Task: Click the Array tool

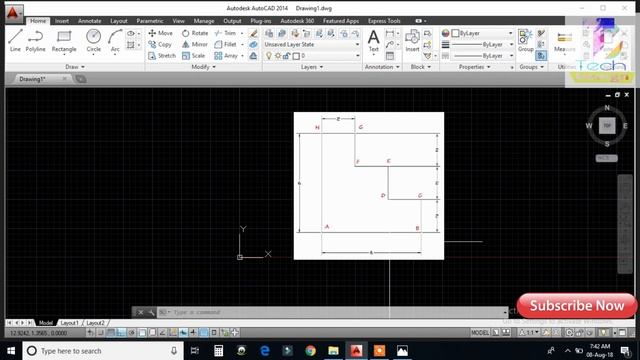Action: point(226,56)
